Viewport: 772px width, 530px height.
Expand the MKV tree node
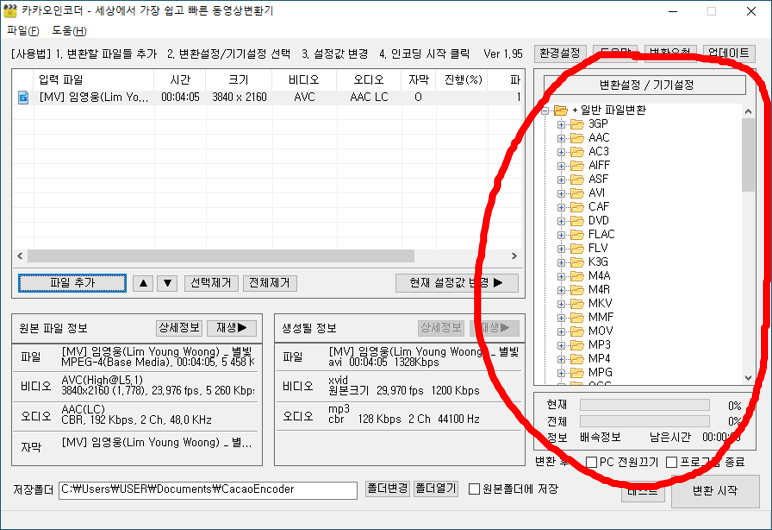(x=561, y=304)
